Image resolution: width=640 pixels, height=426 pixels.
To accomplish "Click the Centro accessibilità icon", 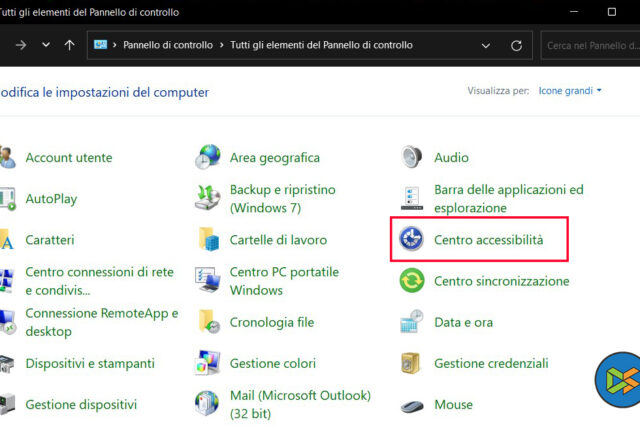I will 411,239.
